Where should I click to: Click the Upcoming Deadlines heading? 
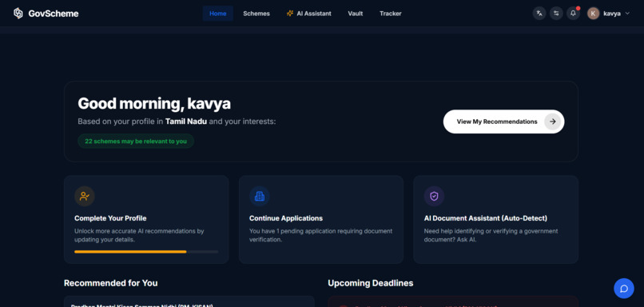[x=371, y=283]
